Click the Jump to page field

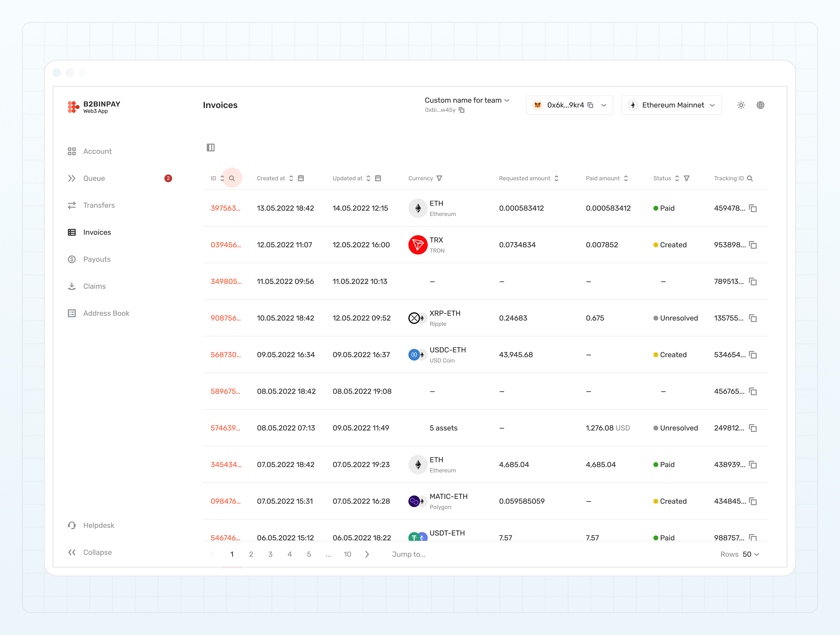click(x=409, y=554)
